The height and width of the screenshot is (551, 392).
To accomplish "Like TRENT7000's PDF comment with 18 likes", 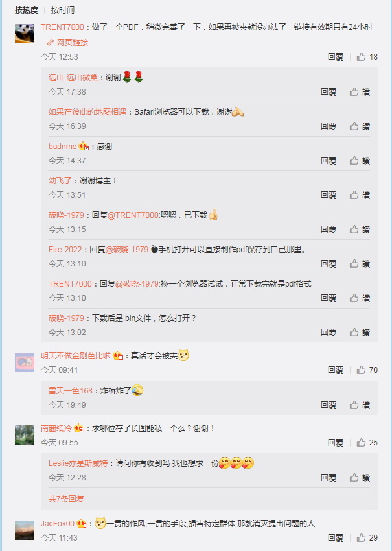I will [367, 57].
